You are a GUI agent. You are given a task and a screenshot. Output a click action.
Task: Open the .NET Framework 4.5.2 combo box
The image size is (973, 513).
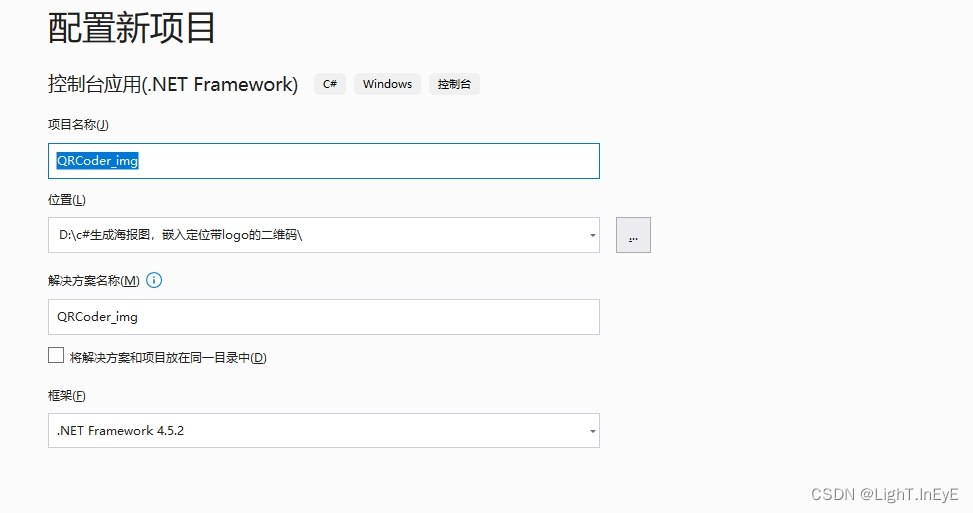(324, 430)
